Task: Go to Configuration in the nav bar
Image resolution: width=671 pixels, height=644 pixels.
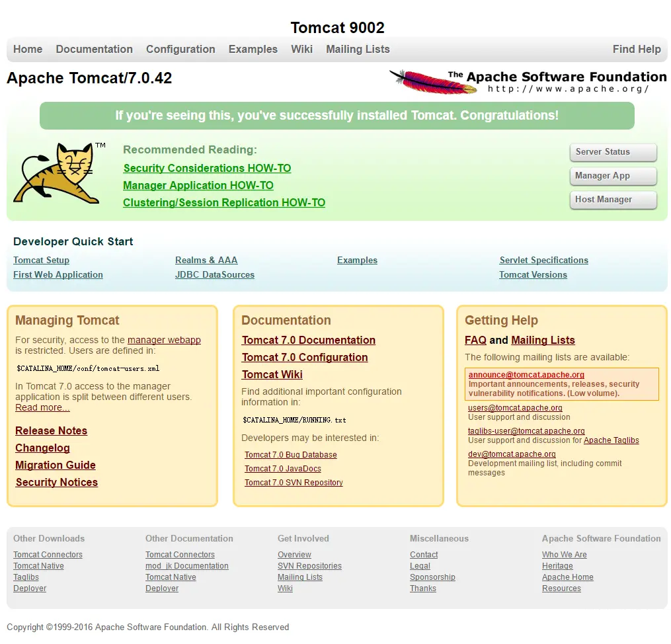Action: point(180,49)
